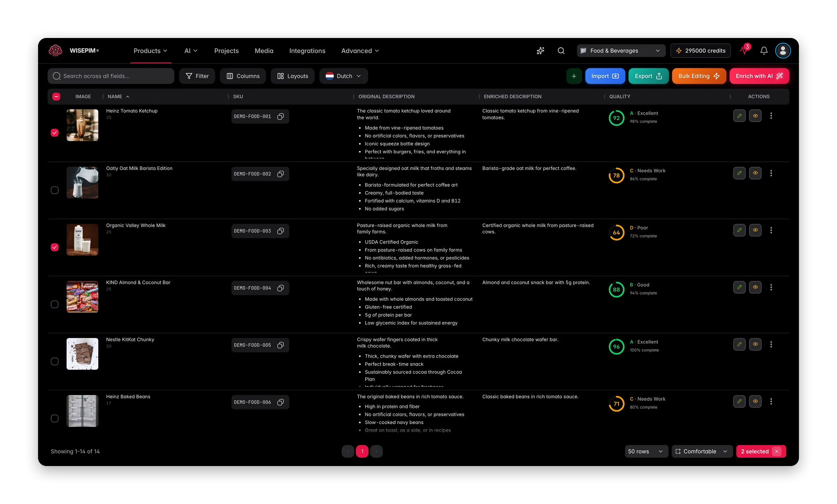
Task: Open more actions for KIND Almond bar
Action: 771,287
